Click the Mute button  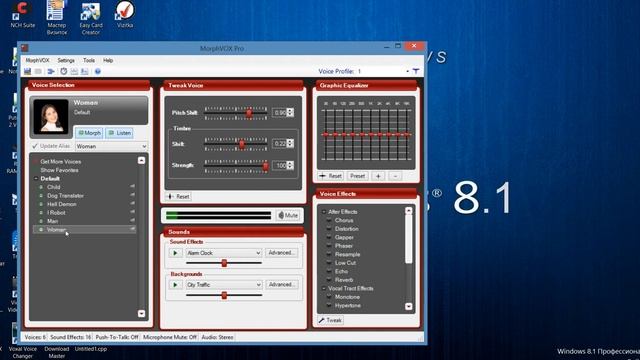pyautogui.click(x=288, y=216)
